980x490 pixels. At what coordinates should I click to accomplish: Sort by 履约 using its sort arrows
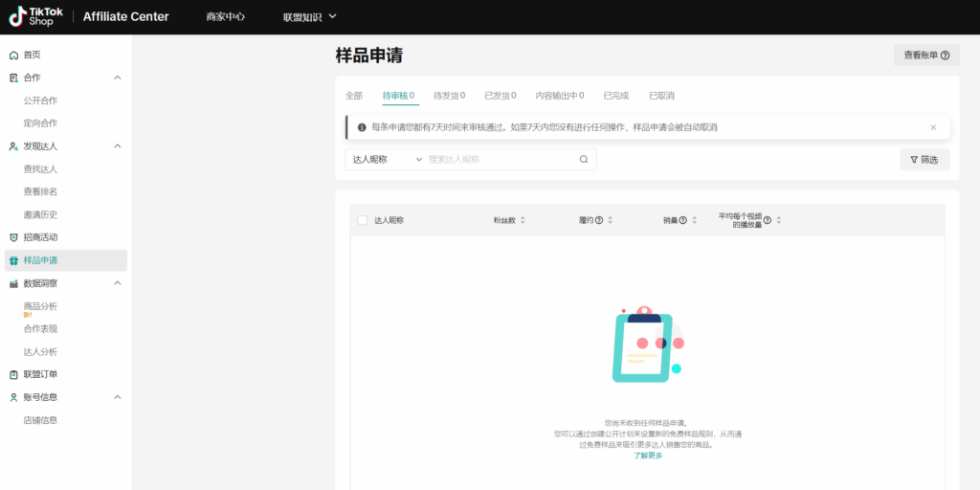tap(610, 220)
